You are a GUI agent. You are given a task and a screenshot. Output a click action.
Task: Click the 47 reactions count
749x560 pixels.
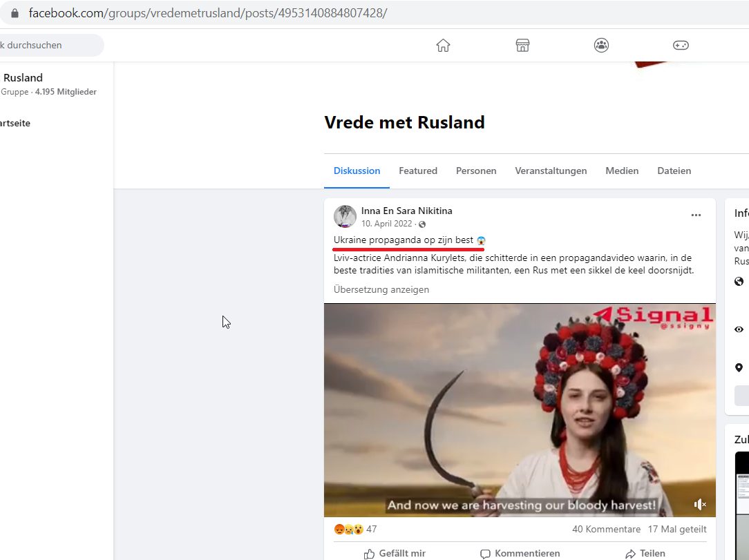tap(372, 529)
